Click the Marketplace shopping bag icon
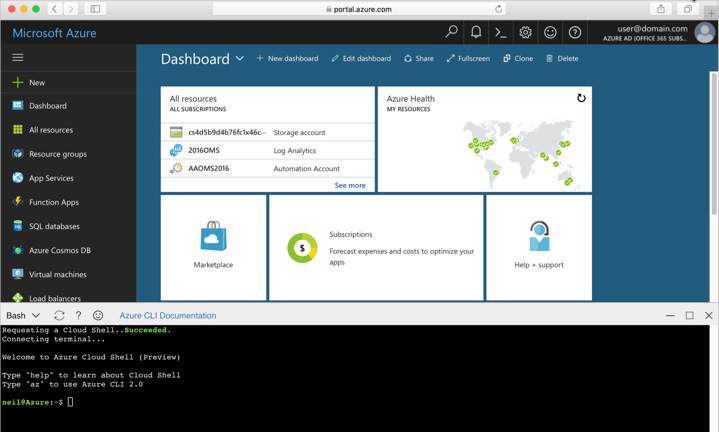Viewport: 719px width, 432px height. pyautogui.click(x=213, y=237)
